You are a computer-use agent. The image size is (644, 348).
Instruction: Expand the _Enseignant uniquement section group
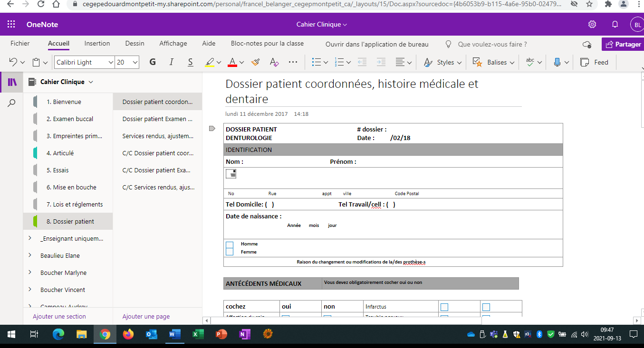click(x=30, y=238)
